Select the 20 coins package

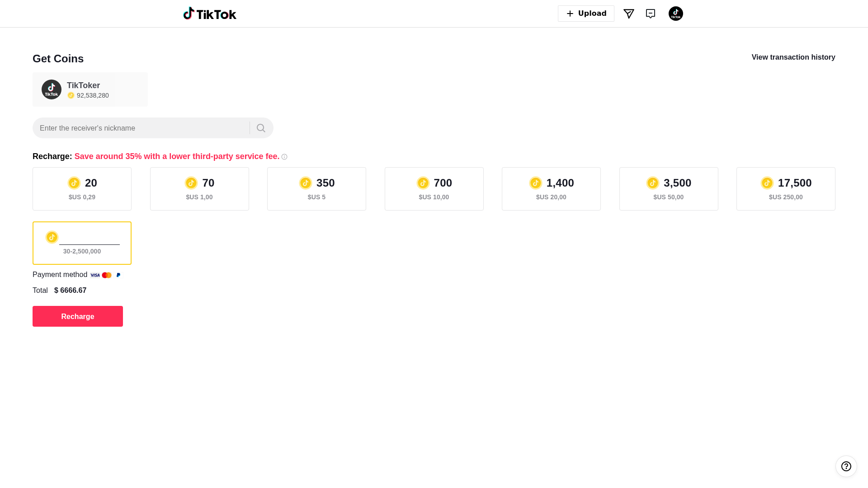tap(82, 189)
